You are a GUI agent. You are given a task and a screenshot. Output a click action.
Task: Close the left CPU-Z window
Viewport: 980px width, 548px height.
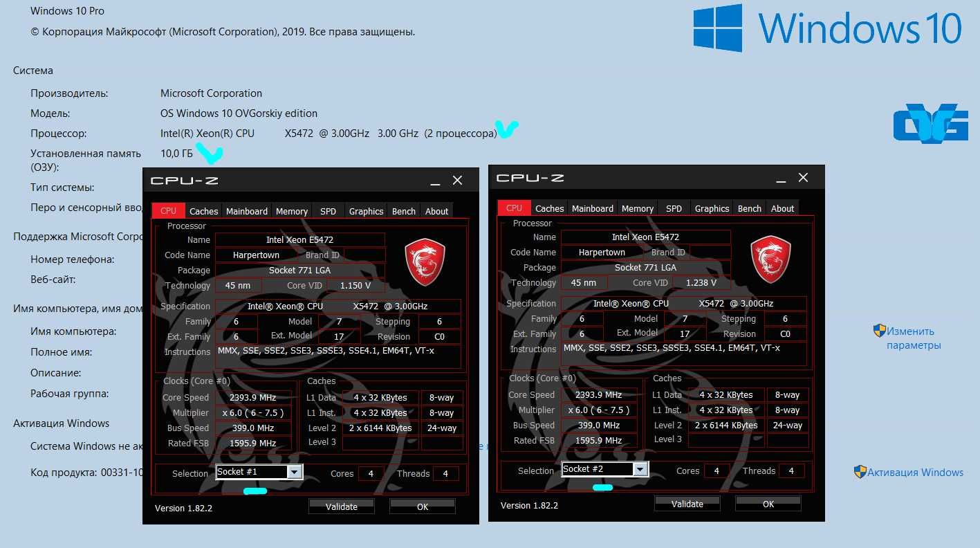(457, 181)
